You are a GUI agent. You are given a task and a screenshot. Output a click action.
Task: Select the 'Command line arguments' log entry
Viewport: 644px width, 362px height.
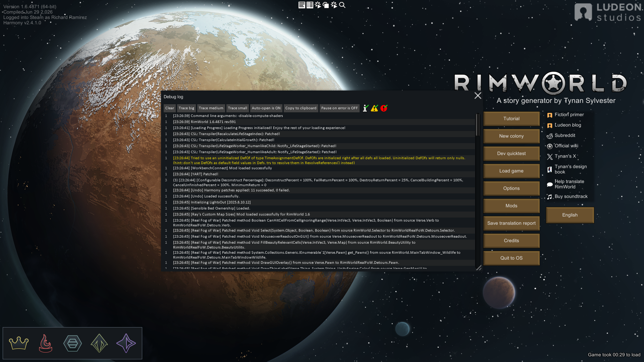click(x=319, y=116)
